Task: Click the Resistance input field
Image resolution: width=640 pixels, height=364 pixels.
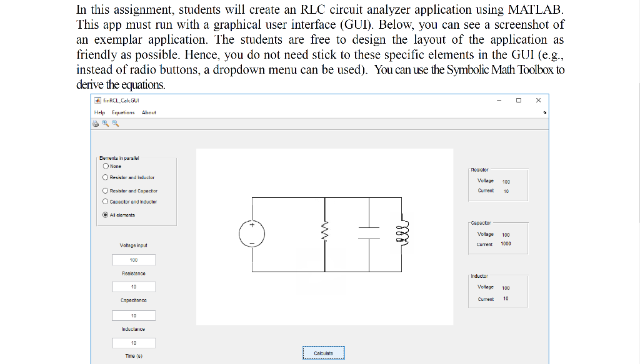Action: pyautogui.click(x=133, y=287)
